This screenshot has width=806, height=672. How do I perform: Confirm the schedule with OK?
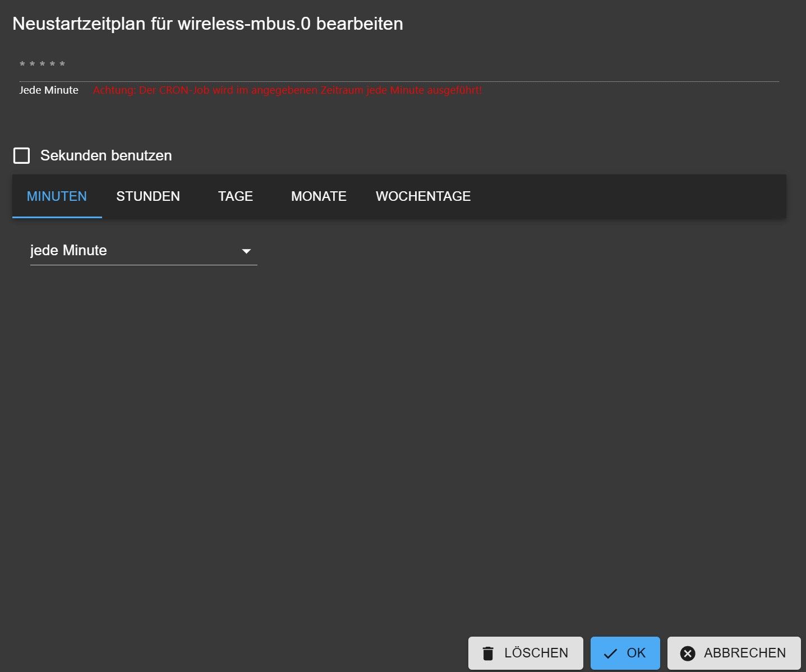pos(625,653)
